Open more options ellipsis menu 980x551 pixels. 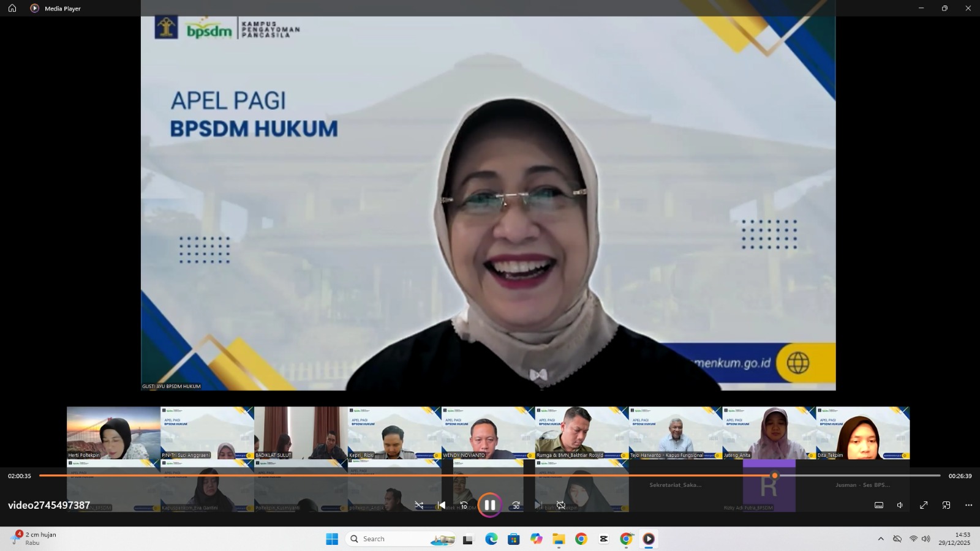tap(968, 505)
